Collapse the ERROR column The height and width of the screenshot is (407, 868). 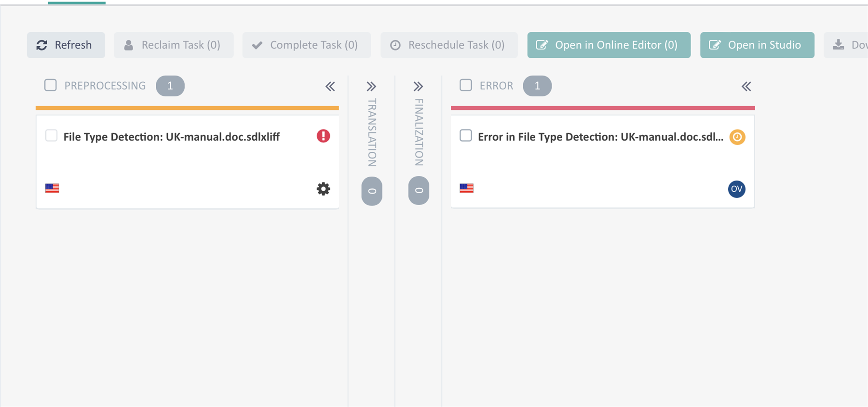[746, 87]
